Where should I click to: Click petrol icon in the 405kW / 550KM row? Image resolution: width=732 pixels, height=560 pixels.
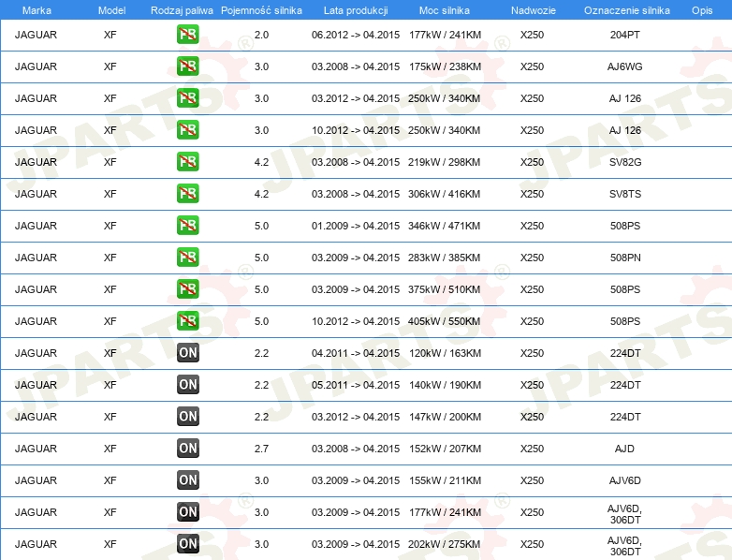[x=187, y=320]
